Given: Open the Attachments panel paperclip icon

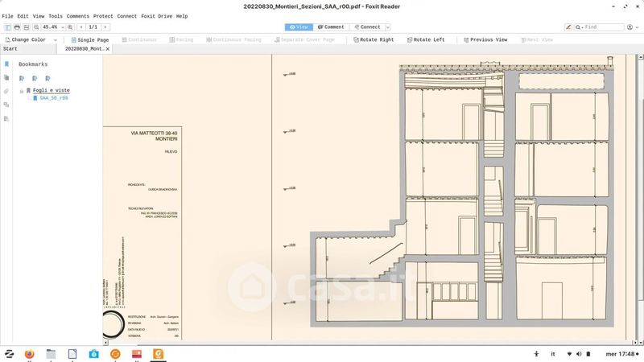Looking at the screenshot, I should (6, 91).
